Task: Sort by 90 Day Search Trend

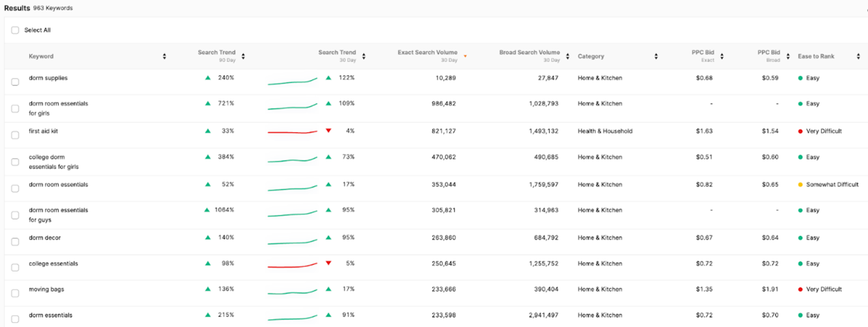Action: click(x=244, y=56)
